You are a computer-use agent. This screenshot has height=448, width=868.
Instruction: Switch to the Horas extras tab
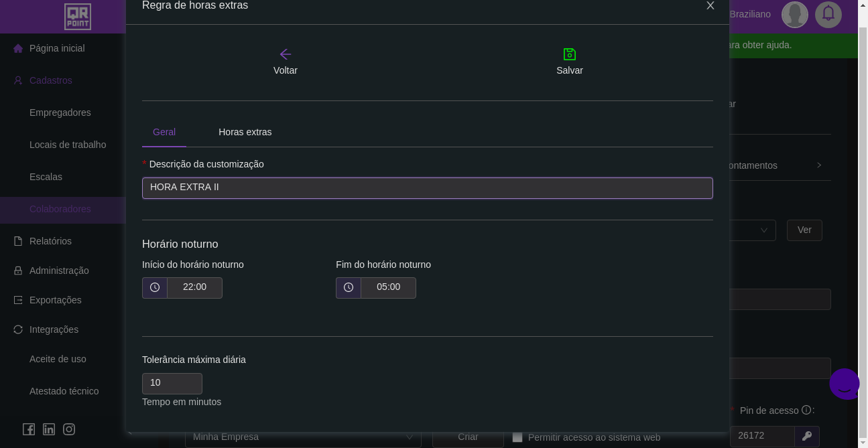pos(245,132)
